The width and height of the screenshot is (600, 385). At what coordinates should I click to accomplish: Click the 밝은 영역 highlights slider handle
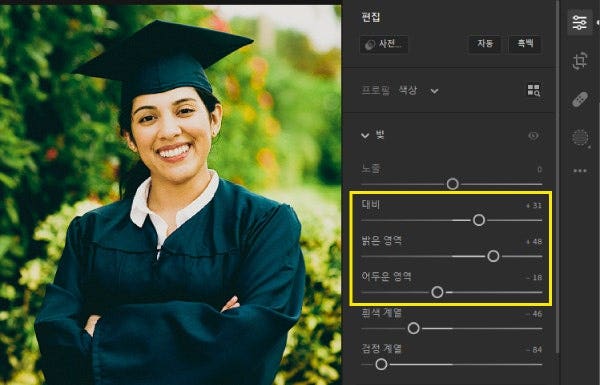(x=493, y=256)
